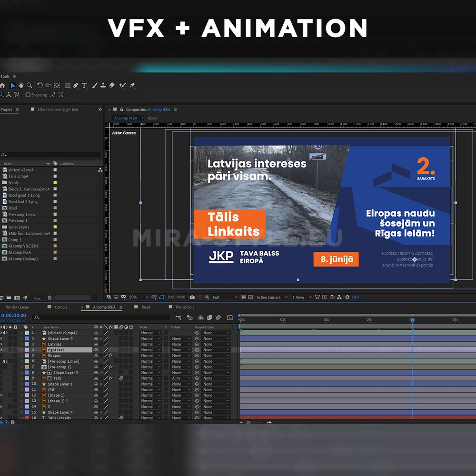Image resolution: width=476 pixels, height=476 pixels.
Task: Toggle visibility of Shape Layer 9
Action: (1, 338)
